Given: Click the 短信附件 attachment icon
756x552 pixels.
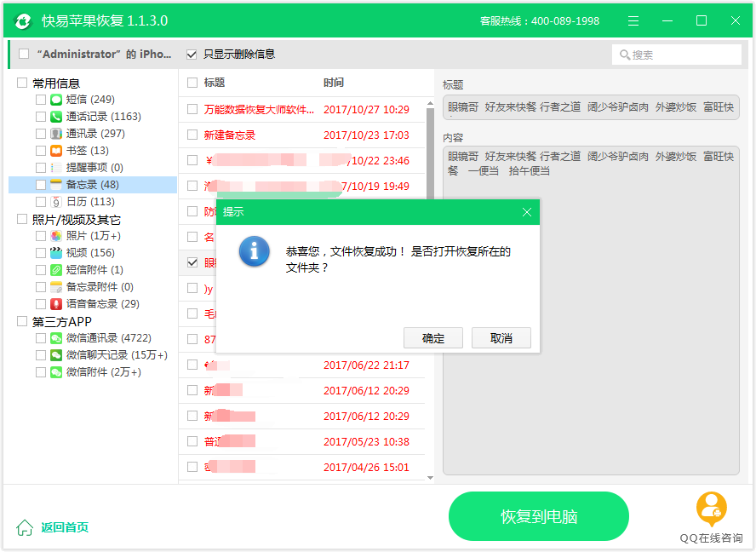Looking at the screenshot, I should [x=56, y=270].
